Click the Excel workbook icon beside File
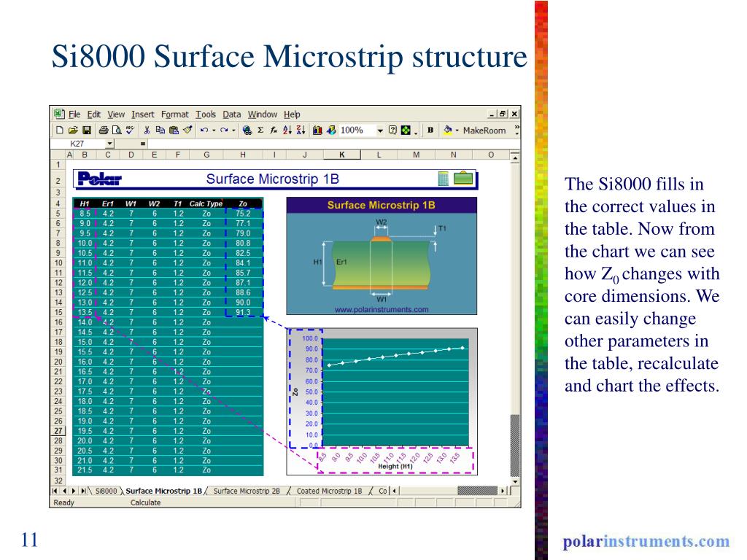This screenshot has height=560, width=747. coord(59,114)
